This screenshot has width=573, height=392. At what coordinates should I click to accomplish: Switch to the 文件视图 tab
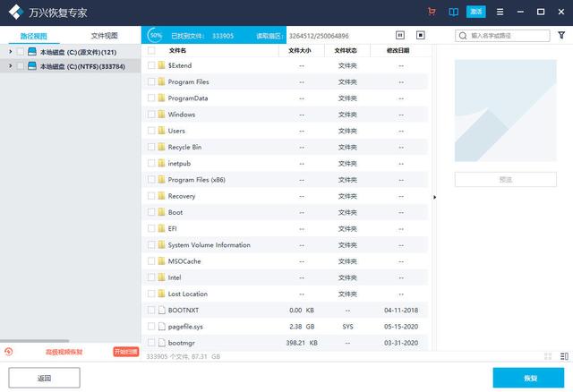tap(105, 36)
